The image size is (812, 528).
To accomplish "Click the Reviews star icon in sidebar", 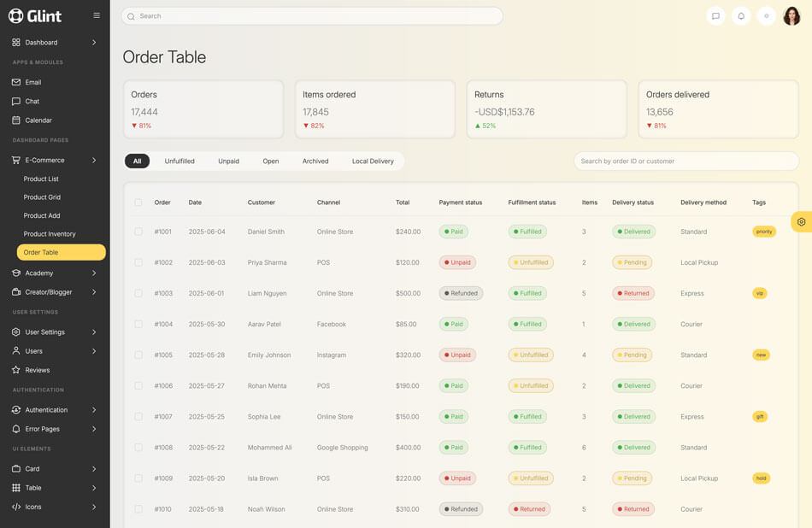I will (x=16, y=370).
